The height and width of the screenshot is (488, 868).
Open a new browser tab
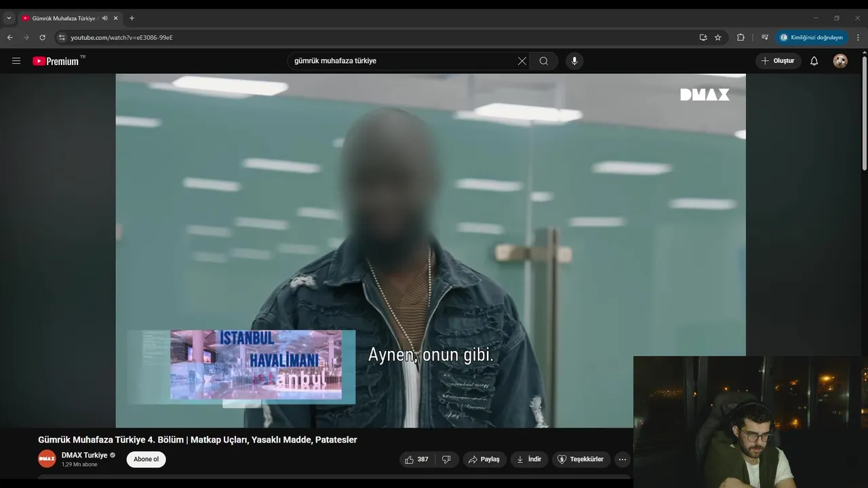point(132,18)
